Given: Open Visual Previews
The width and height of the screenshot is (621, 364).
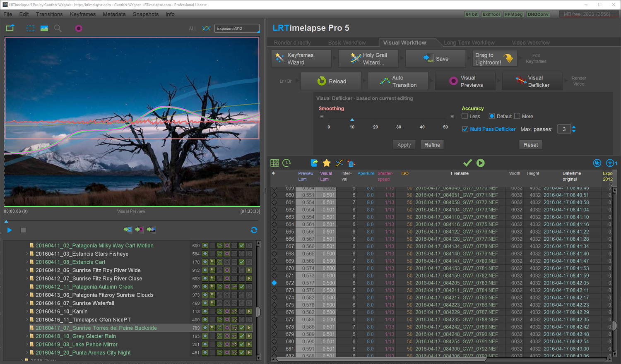Looking at the screenshot, I should (465, 81).
